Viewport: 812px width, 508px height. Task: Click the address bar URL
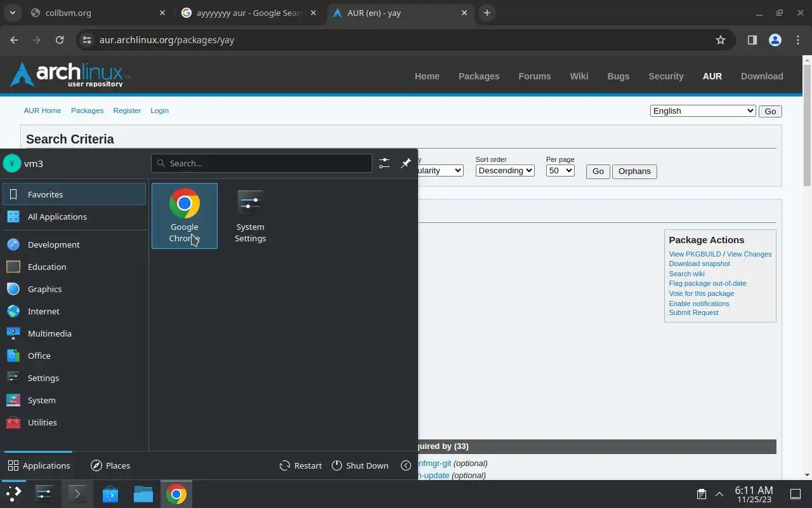[167, 40]
